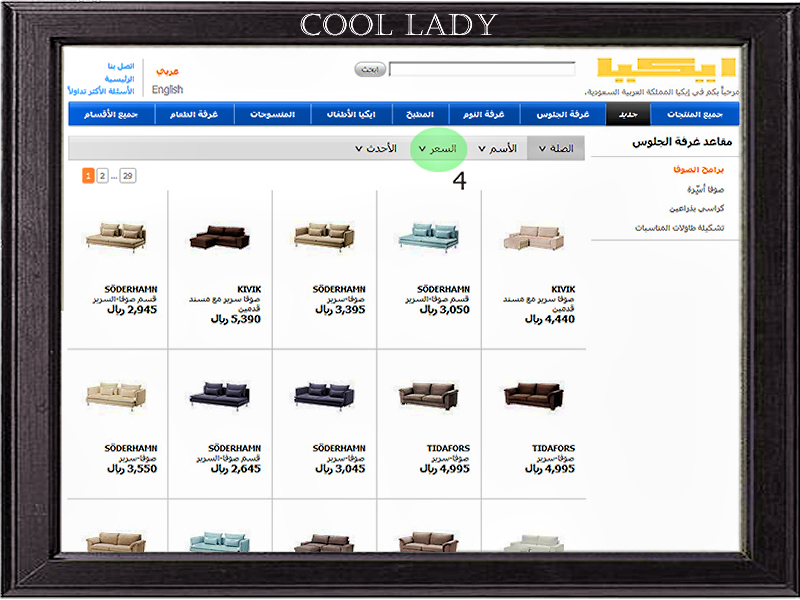This screenshot has height=600, width=800.
Task: Click the 2,645 ريال price
Action: 236,469
